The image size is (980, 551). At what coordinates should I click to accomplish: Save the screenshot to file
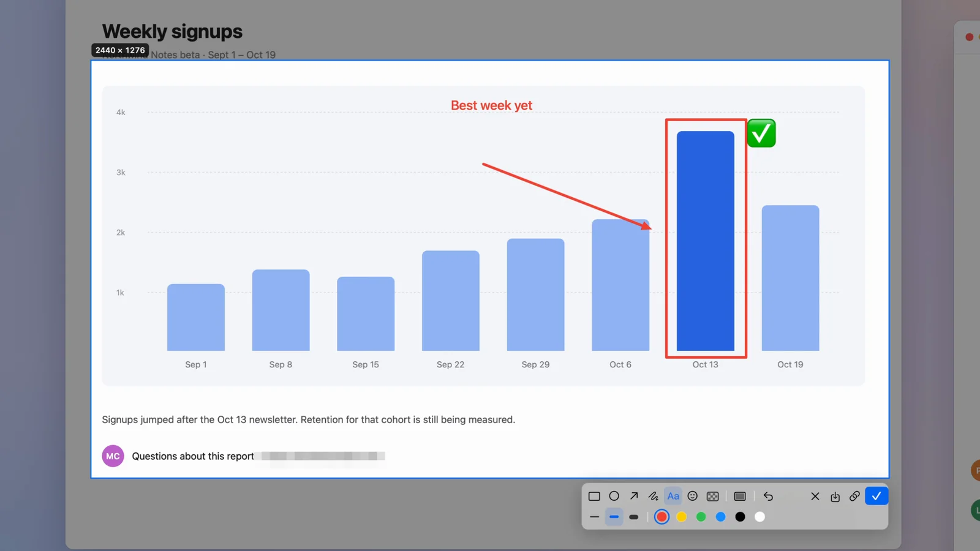pyautogui.click(x=835, y=497)
